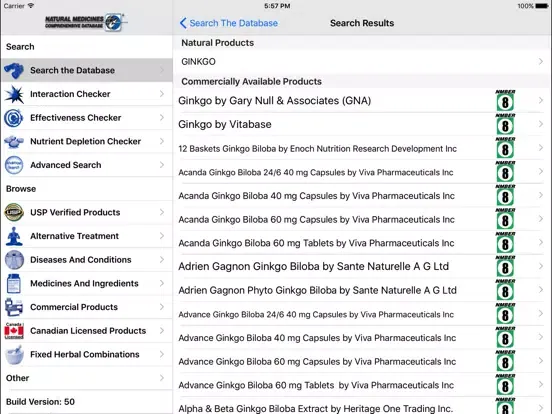This screenshot has width=552, height=414.
Task: Click NMBER badge for Advance Ginkgo Biloba 24/6
Action: click(x=505, y=313)
